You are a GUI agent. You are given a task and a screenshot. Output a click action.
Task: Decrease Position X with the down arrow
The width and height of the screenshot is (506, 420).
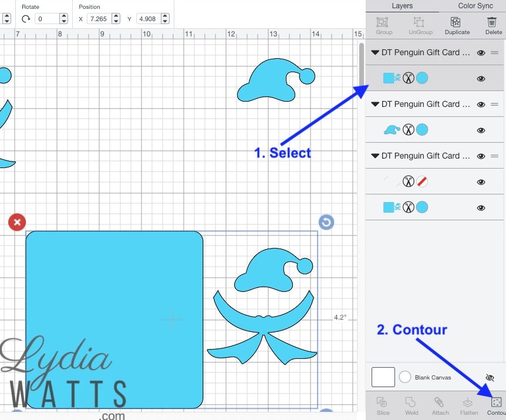click(116, 21)
